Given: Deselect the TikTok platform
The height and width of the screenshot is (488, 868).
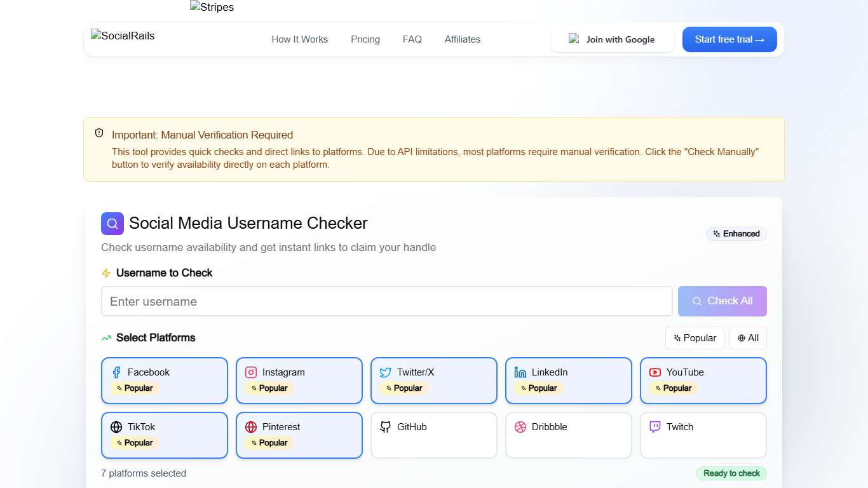Looking at the screenshot, I should pos(164,435).
